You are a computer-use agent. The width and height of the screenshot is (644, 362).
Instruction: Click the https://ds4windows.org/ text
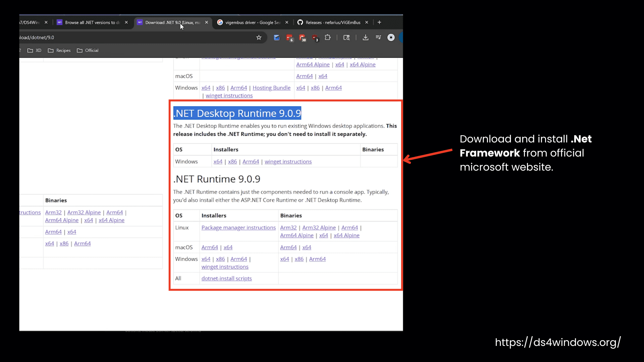point(558,342)
